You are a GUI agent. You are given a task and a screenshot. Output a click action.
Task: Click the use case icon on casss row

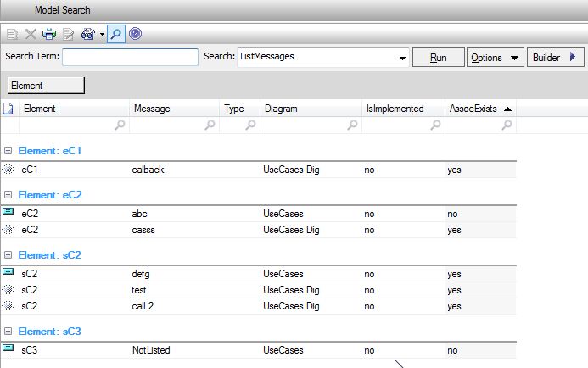[x=8, y=229]
